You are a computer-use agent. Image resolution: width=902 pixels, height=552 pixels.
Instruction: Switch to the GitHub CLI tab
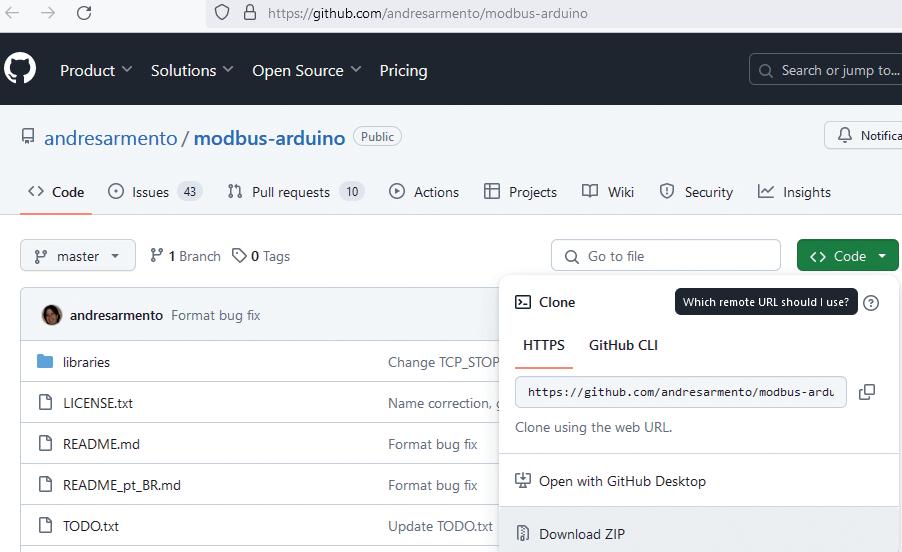(623, 345)
